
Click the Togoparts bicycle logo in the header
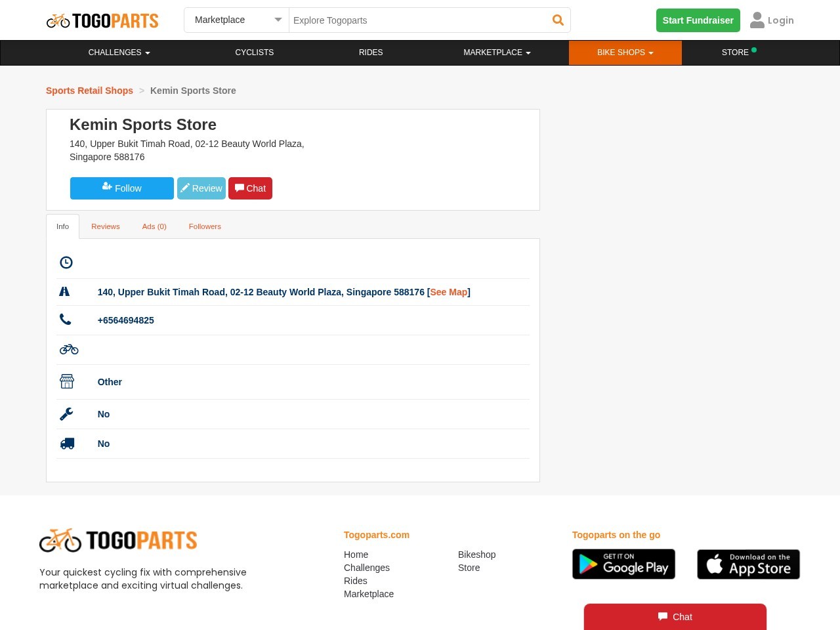pos(59,20)
